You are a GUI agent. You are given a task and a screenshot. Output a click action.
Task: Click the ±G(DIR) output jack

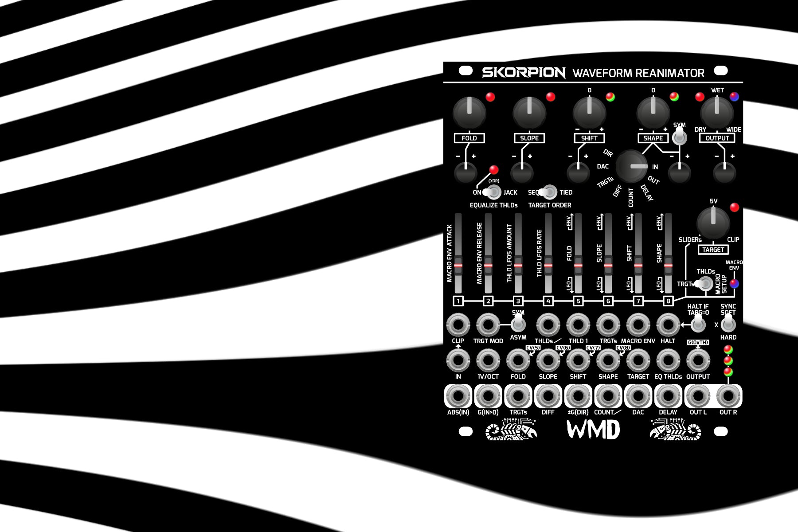pos(578,396)
